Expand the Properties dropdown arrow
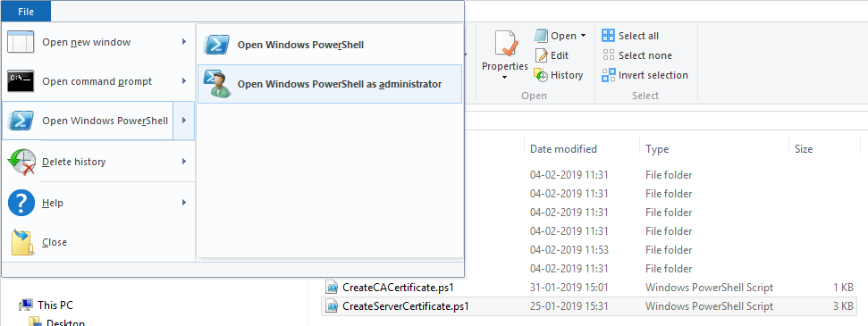The width and height of the screenshot is (868, 326). tap(505, 78)
